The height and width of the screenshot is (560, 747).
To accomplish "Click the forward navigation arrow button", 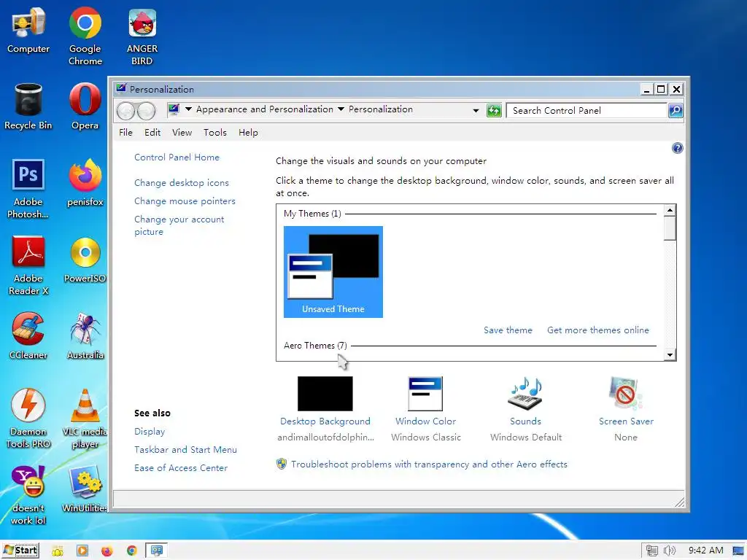I will click(146, 111).
